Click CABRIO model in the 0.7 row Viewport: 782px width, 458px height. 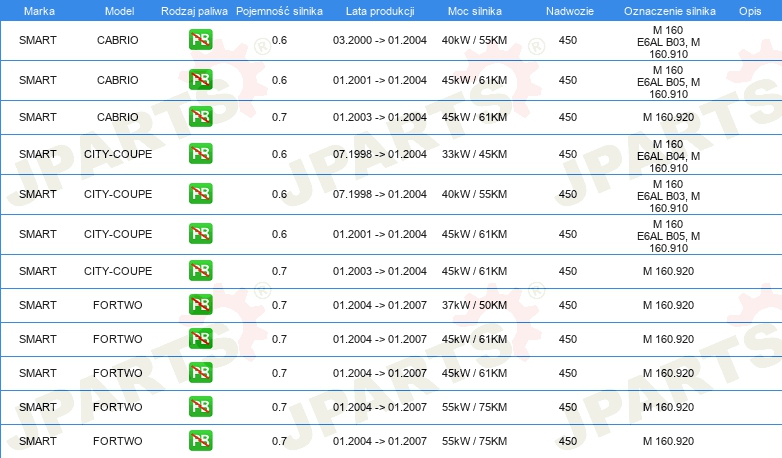coord(118,117)
